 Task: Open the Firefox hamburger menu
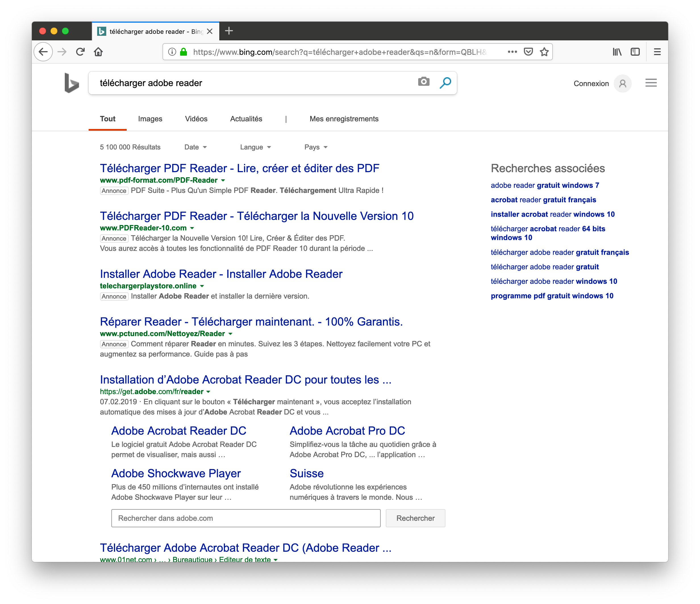coord(657,52)
